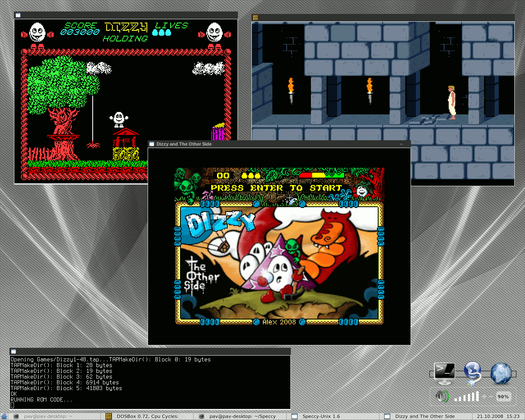The width and height of the screenshot is (525, 420).
Task: Open the network globe with cable icon
Action: click(472, 373)
